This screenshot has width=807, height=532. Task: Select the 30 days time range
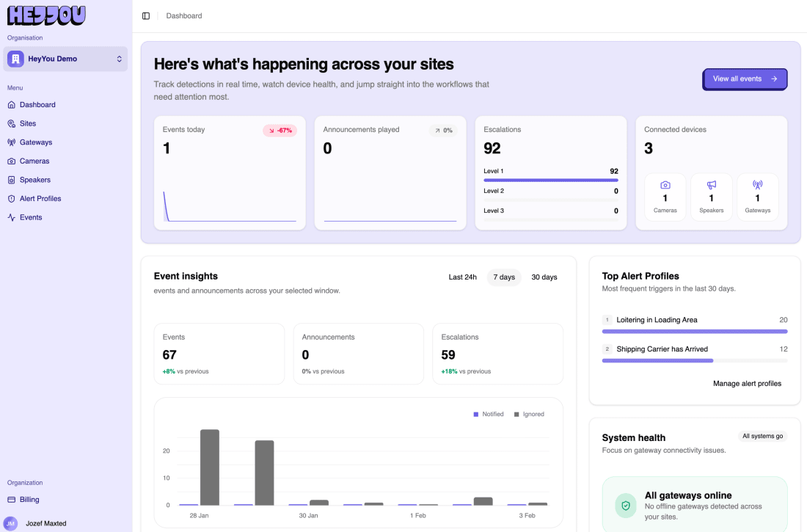point(544,277)
